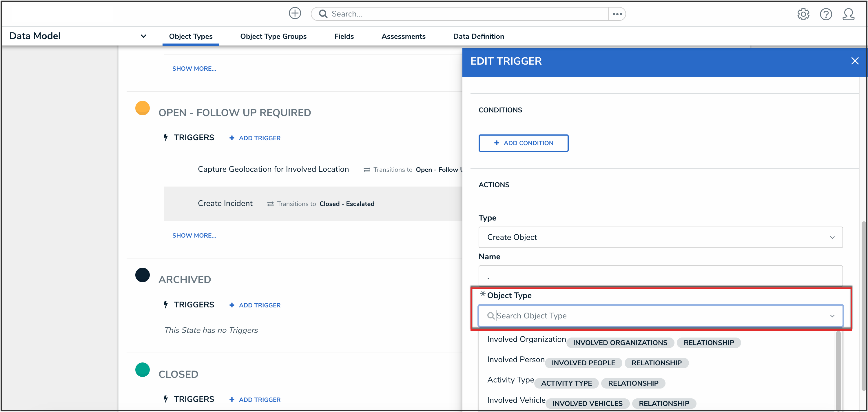
Task: Click the ellipsis icon beside the search bar
Action: [x=617, y=14]
